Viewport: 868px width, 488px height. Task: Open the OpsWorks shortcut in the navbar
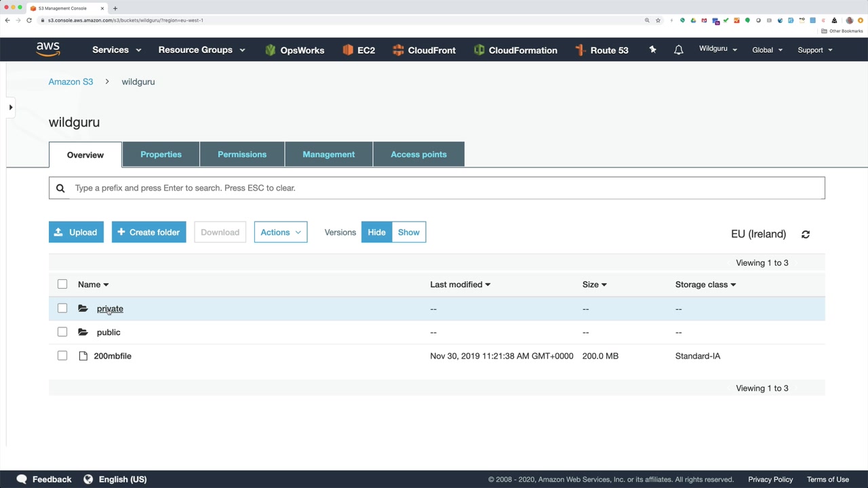tap(294, 50)
